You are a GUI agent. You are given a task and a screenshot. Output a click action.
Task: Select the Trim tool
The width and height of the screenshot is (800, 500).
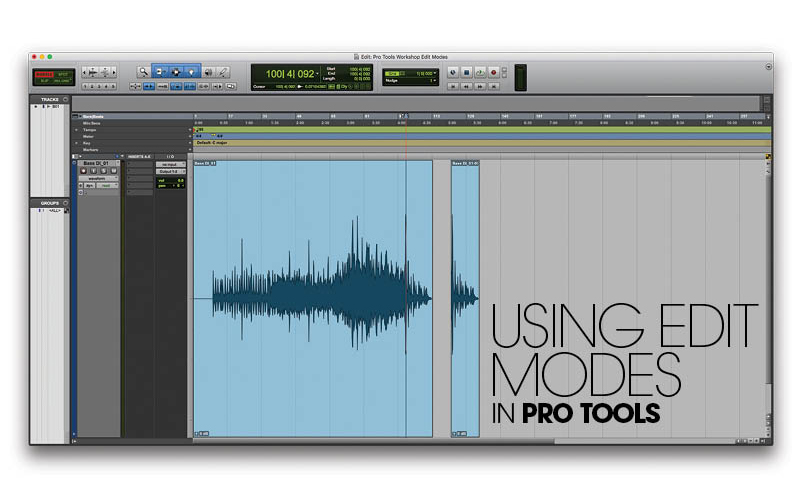coord(159,72)
